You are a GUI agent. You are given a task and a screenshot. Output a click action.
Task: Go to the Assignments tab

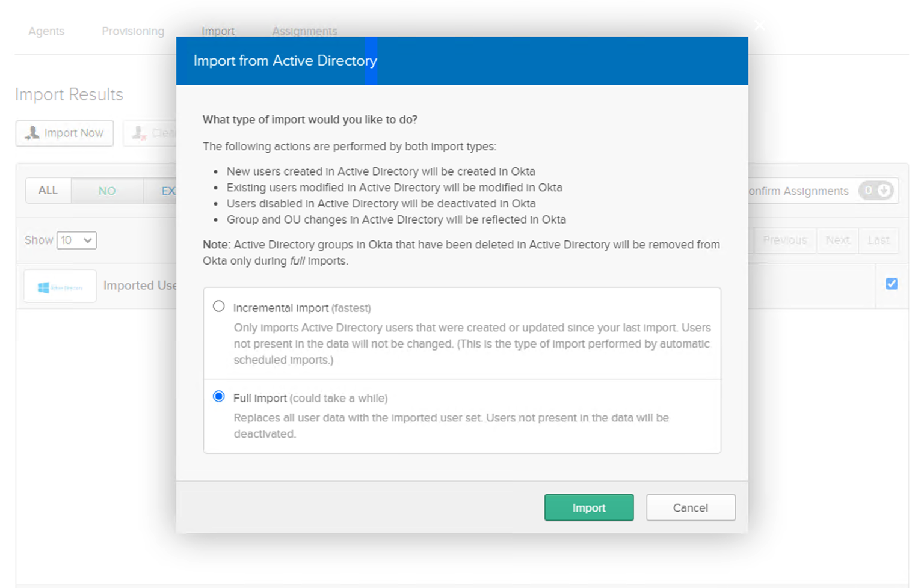(x=304, y=31)
